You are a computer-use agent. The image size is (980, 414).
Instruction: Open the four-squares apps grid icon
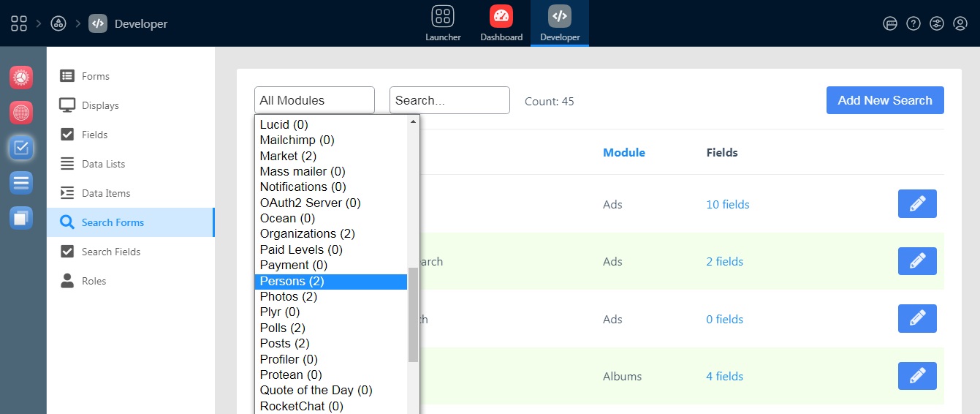19,23
